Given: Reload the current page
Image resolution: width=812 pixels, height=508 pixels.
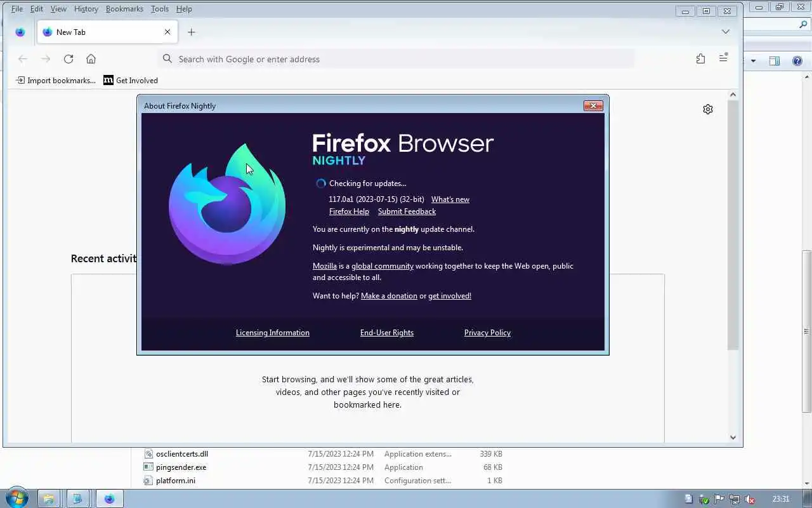Looking at the screenshot, I should (69, 59).
